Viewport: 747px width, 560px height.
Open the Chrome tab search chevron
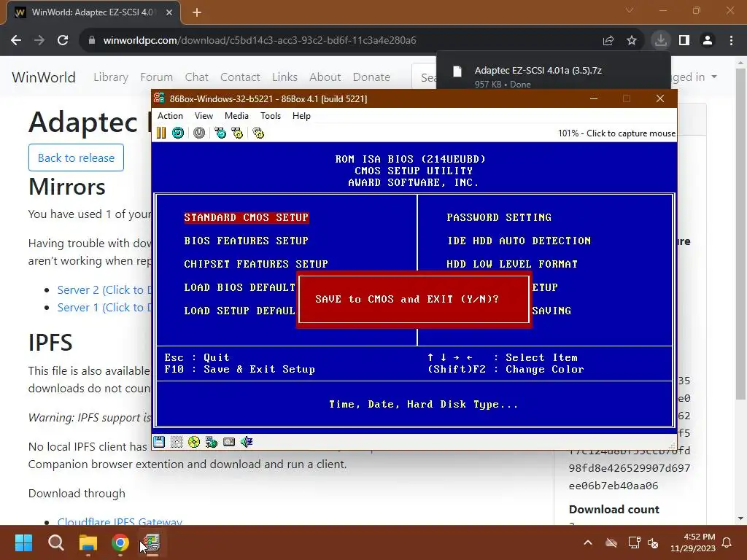coord(630,10)
